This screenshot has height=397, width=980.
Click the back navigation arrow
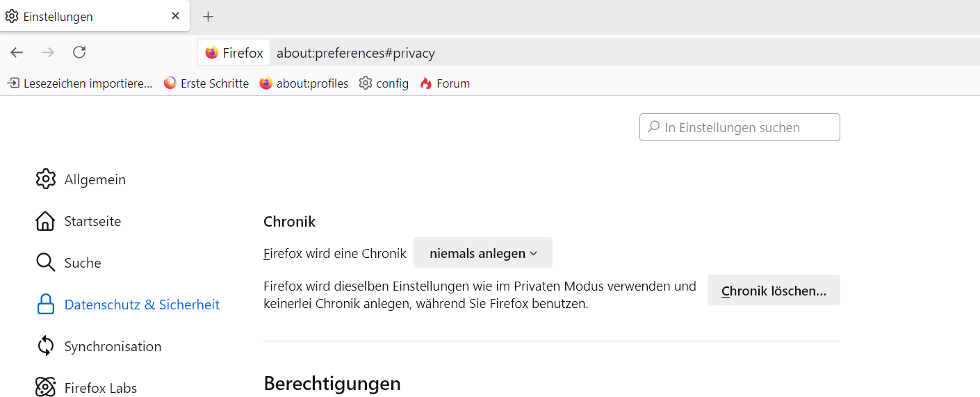tap(17, 52)
